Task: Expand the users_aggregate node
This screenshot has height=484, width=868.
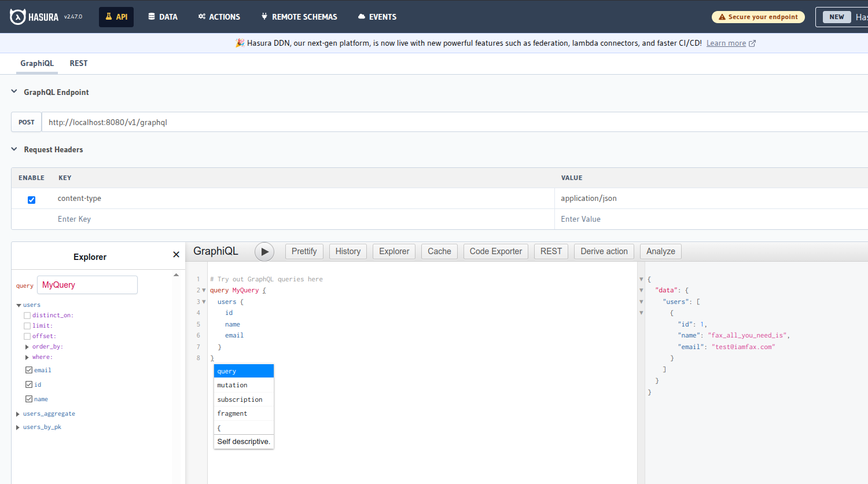Action: click(x=18, y=414)
